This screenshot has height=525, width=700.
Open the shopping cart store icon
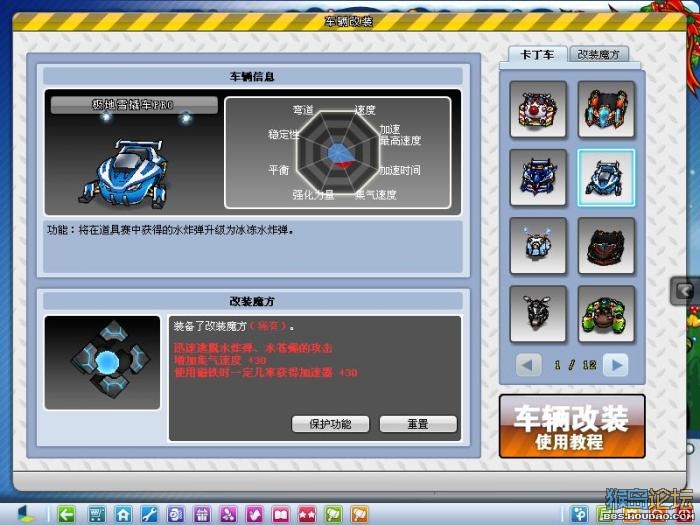pos(96,515)
